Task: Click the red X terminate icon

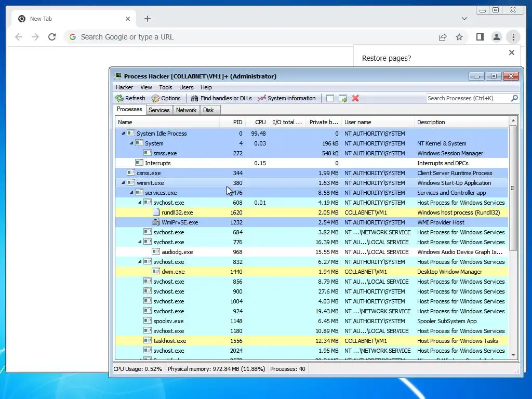Action: point(355,98)
